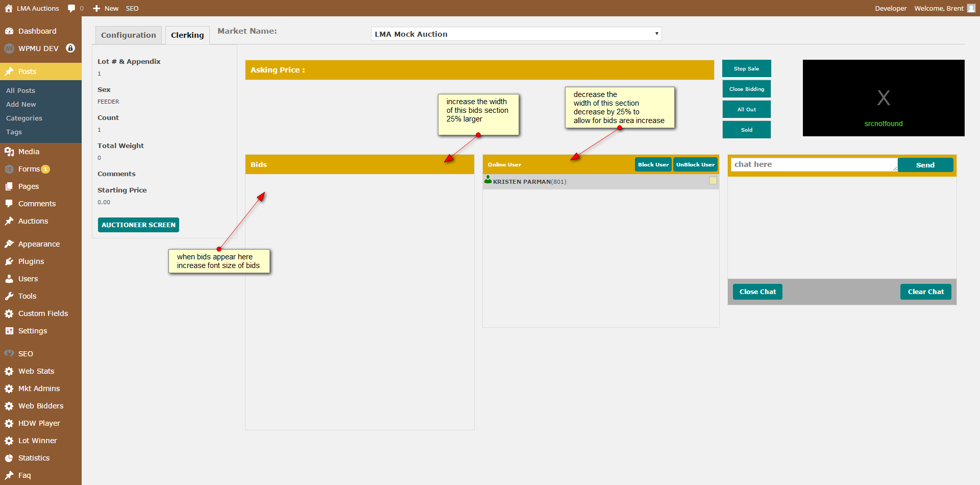
Task: Click the WPMU DEV lock icon
Action: 70,48
